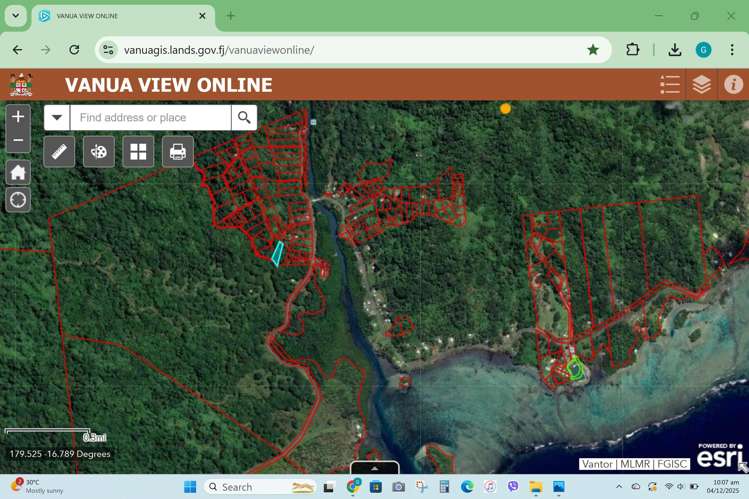
Task: Bookmark this page with the star
Action: point(593,50)
